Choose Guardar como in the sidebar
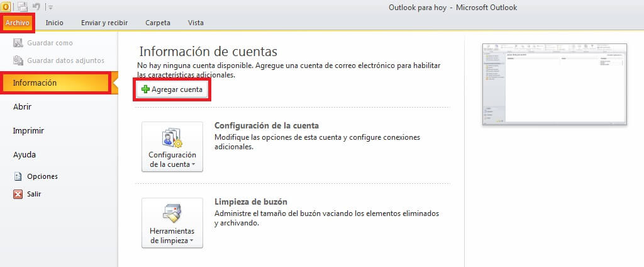644x267 pixels. pyautogui.click(x=50, y=43)
